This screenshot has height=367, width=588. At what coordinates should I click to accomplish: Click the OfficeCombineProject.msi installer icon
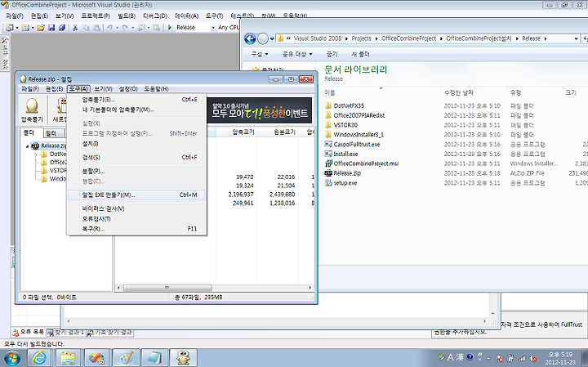pyautogui.click(x=328, y=163)
